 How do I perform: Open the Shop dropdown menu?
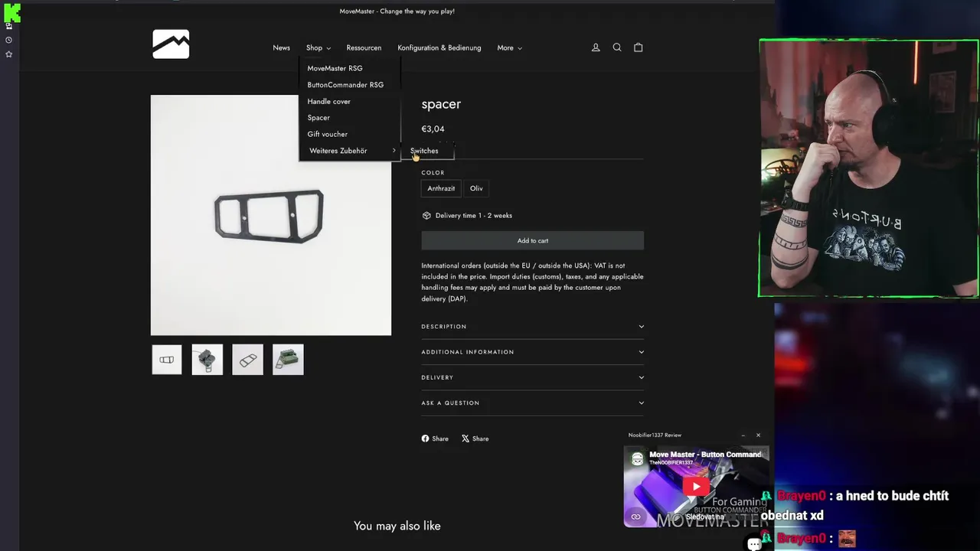click(x=318, y=47)
